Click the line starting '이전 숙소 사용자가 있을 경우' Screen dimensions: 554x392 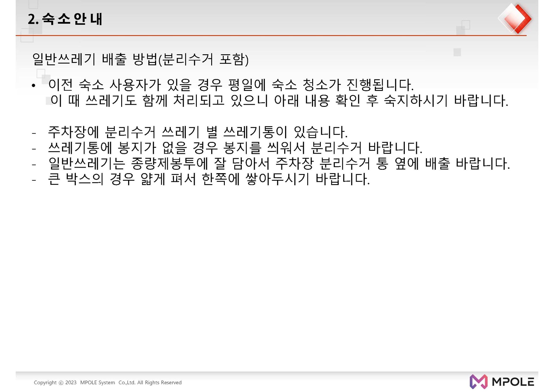click(231, 85)
